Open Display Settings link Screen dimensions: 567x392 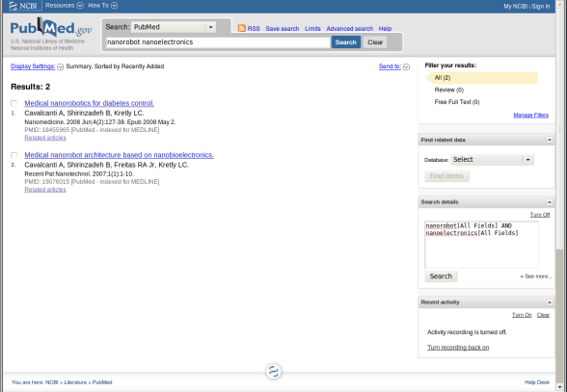pos(33,66)
